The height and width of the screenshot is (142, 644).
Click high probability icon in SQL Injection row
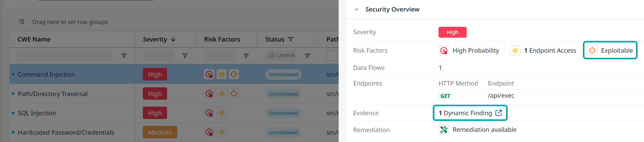[x=209, y=113]
